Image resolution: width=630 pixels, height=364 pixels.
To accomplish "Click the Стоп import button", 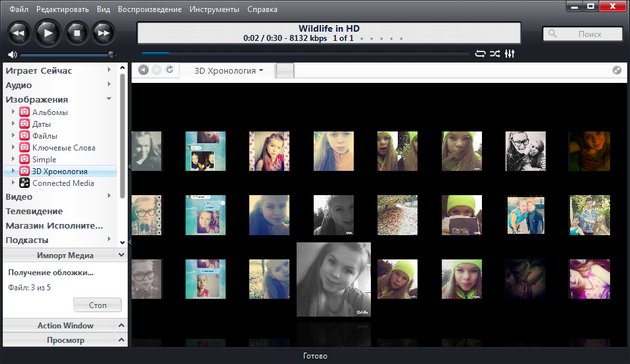I will [97, 305].
